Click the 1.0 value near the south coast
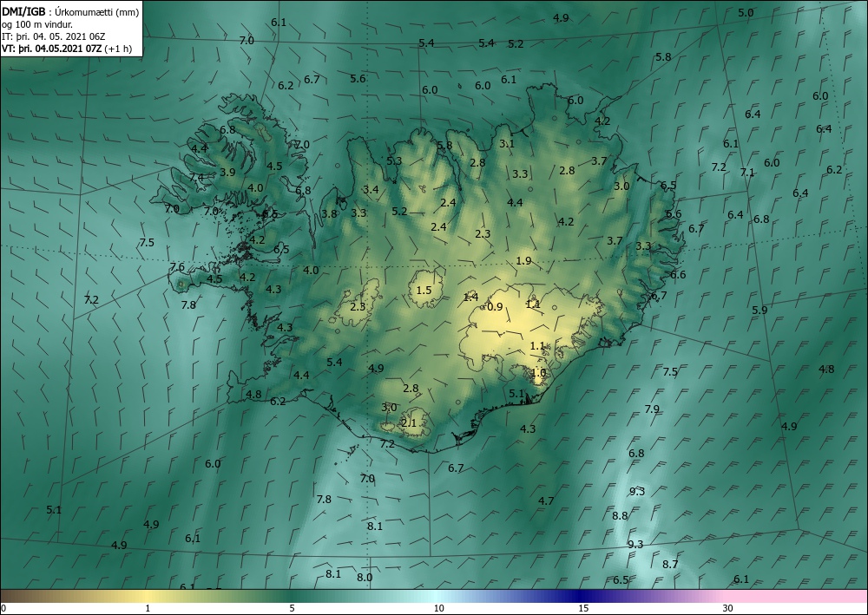Viewport: 868px width, 615px height. coord(539,373)
